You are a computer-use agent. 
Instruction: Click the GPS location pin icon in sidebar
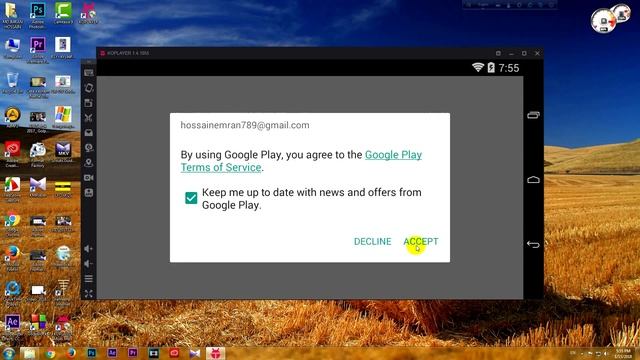pyautogui.click(x=89, y=162)
